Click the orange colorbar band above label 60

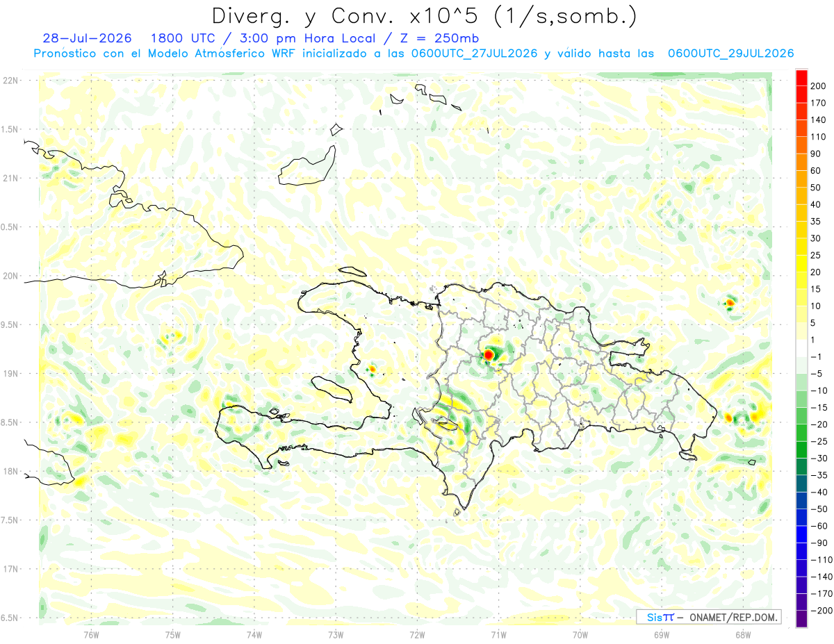tap(802, 162)
